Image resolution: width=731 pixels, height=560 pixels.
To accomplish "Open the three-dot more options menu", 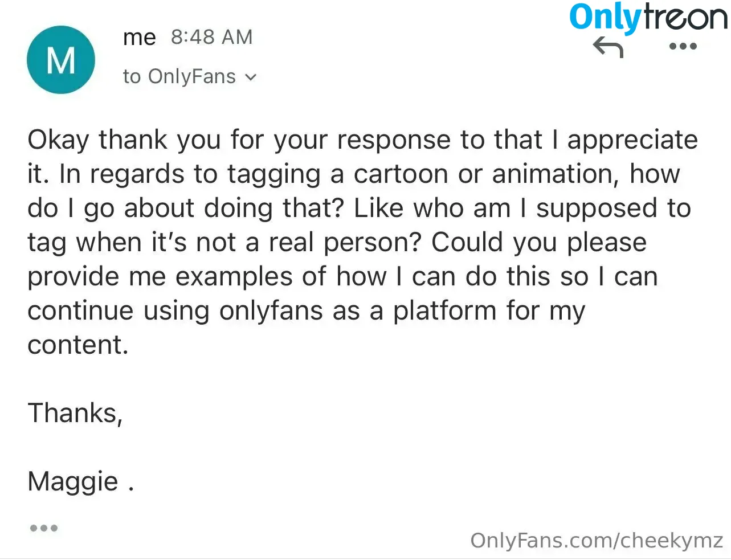I will [683, 46].
